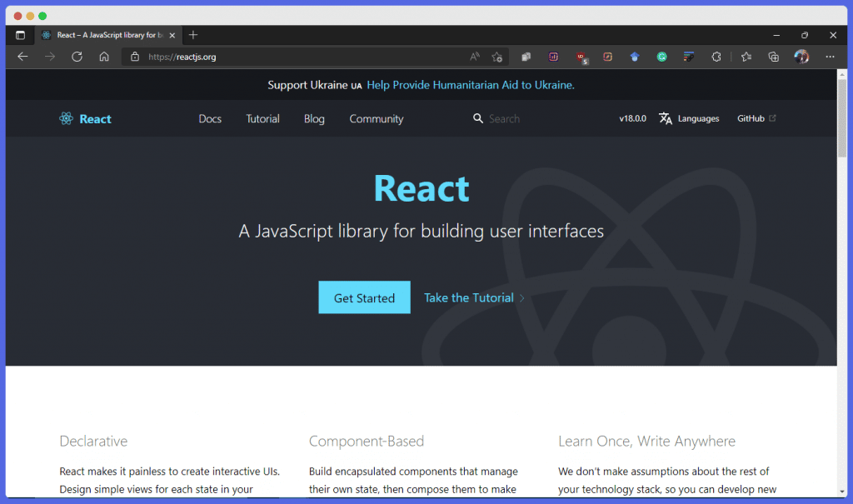Click the React atom logo in navbar
The height and width of the screenshot is (504, 853).
point(66,118)
